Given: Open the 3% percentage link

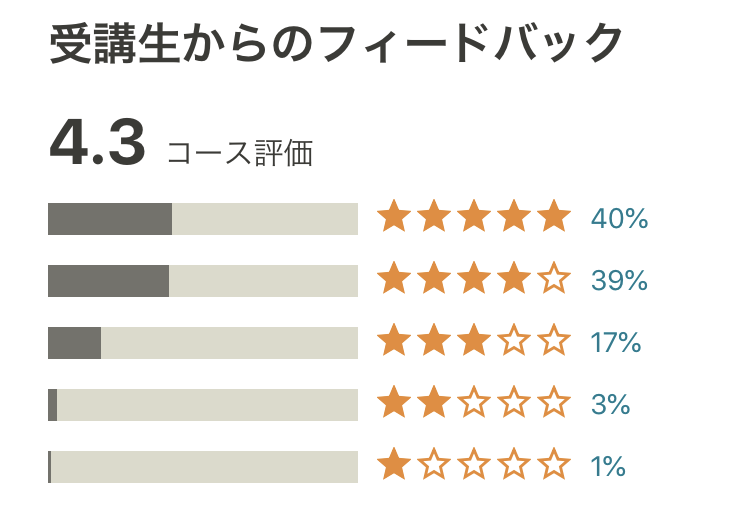Looking at the screenshot, I should [x=610, y=404].
